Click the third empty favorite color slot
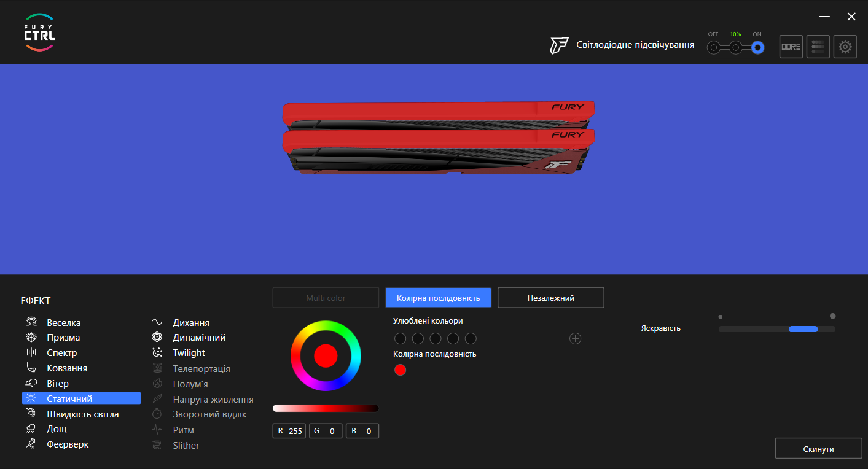The width and height of the screenshot is (868, 469). [436, 338]
